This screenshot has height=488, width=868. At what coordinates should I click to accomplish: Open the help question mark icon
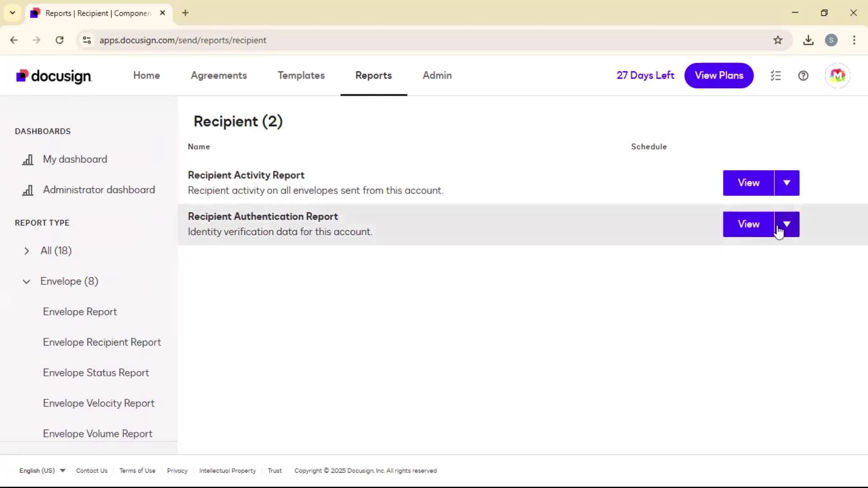pyautogui.click(x=803, y=75)
